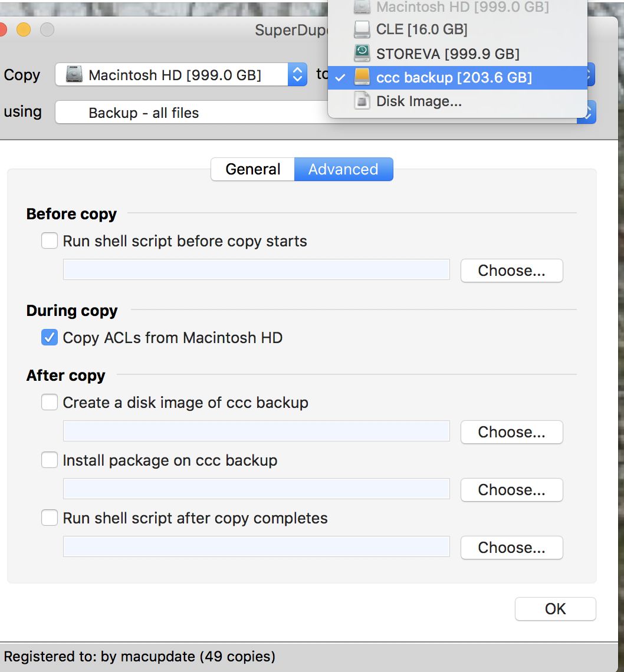
Task: Enable Create a disk image of ccc backup
Action: [50, 403]
